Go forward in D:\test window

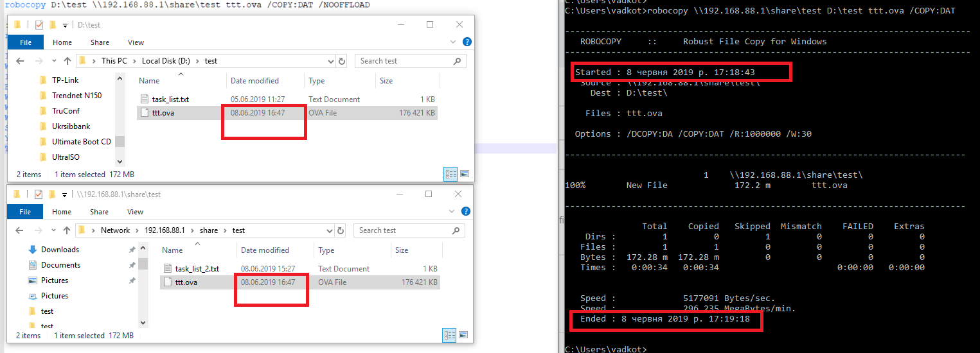(x=38, y=61)
